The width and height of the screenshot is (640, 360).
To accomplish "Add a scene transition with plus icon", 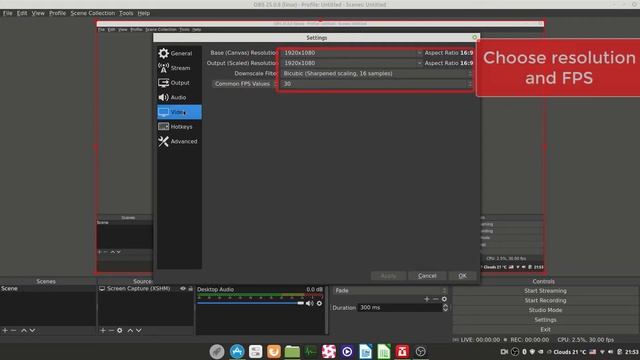I will [427, 299].
